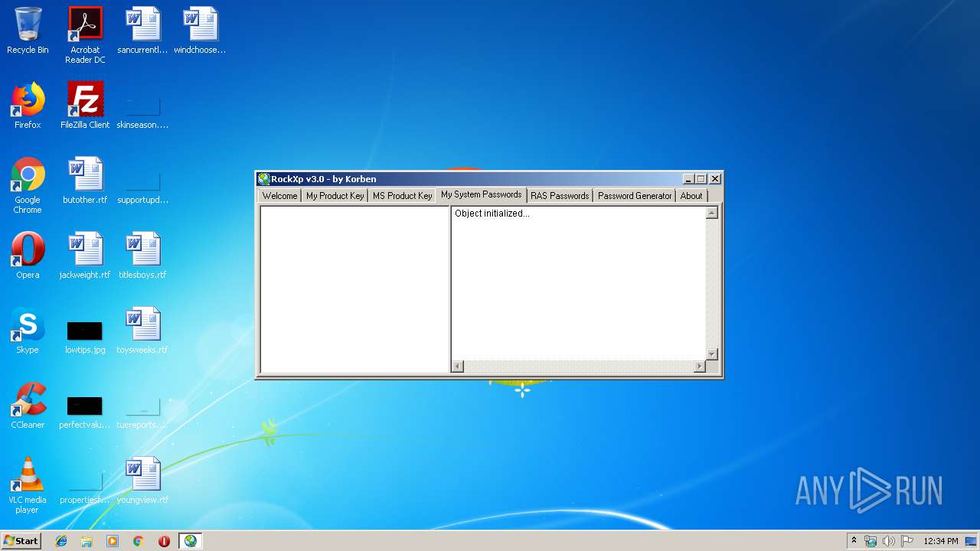Open Windows Media Player from taskbar
The image size is (980, 551).
coord(113,541)
